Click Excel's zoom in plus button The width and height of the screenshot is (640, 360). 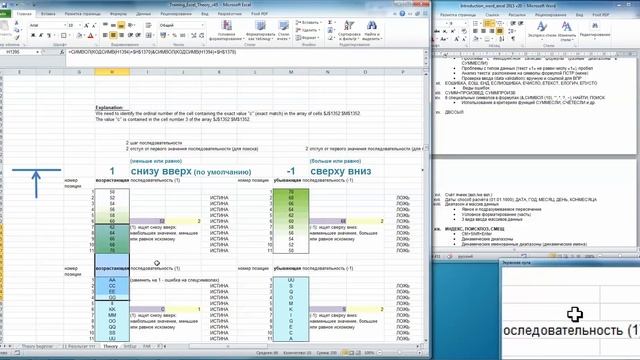coord(420,353)
